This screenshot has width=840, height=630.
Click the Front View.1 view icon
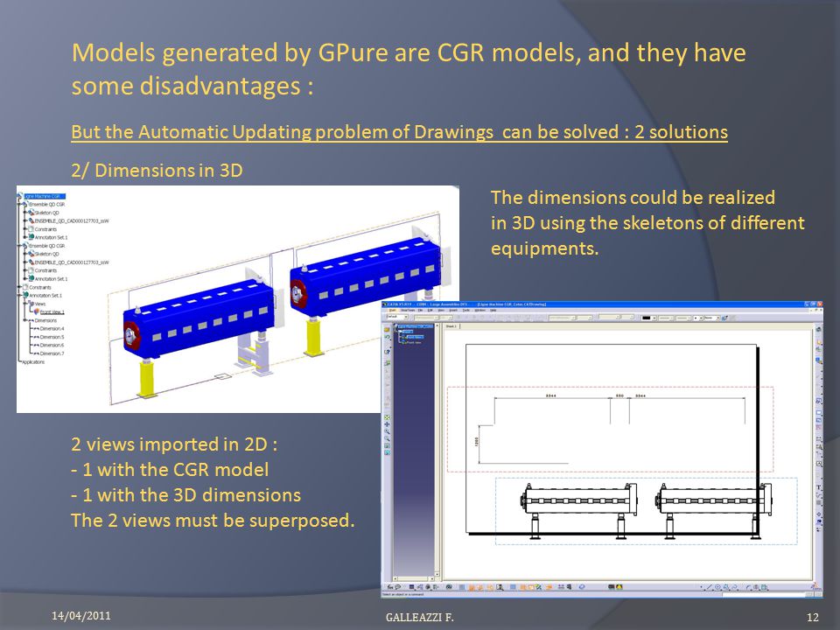[37, 311]
